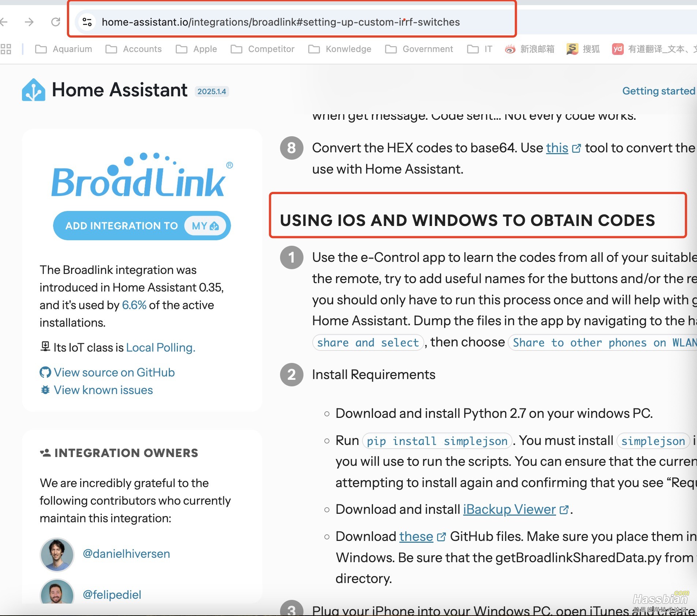Click the browser back arrow
The width and height of the screenshot is (697, 616).
(x=4, y=22)
